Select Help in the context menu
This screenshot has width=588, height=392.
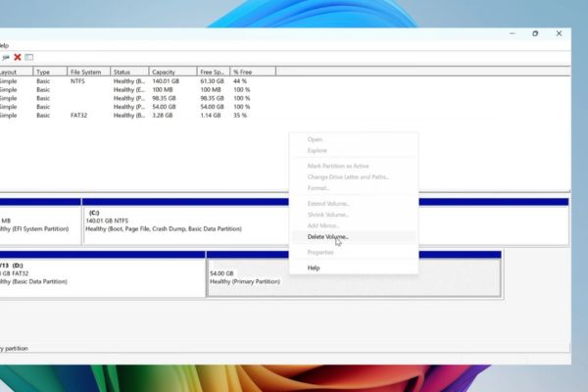point(314,268)
